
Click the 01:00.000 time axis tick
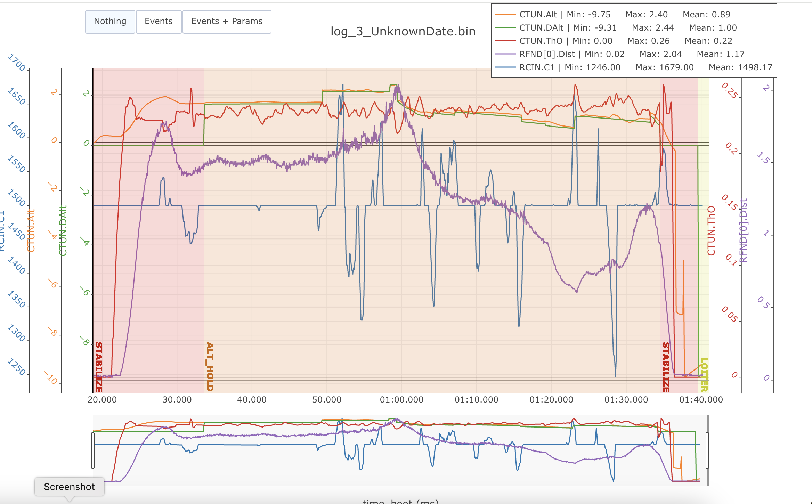point(401,400)
